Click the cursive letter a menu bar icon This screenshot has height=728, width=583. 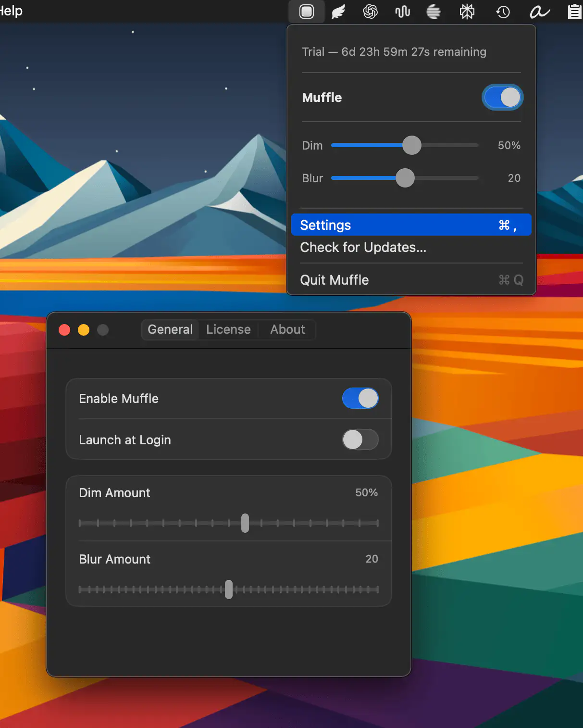pyautogui.click(x=539, y=12)
